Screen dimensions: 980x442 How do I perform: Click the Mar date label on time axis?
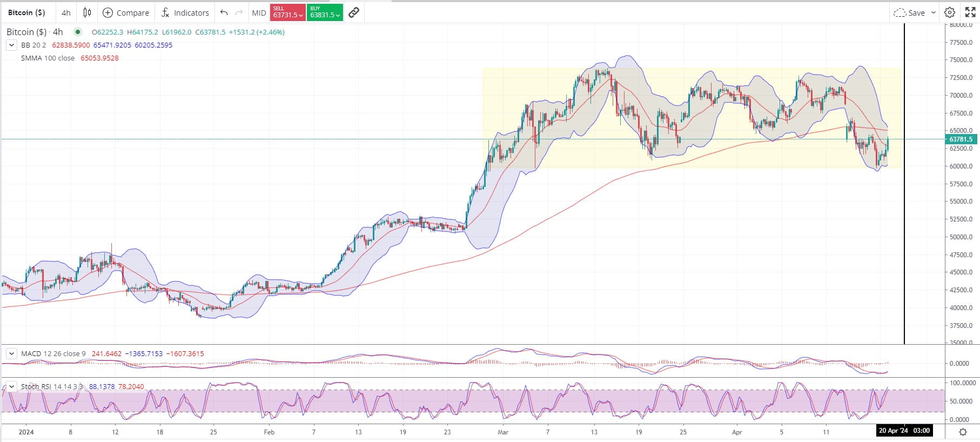pos(503,432)
